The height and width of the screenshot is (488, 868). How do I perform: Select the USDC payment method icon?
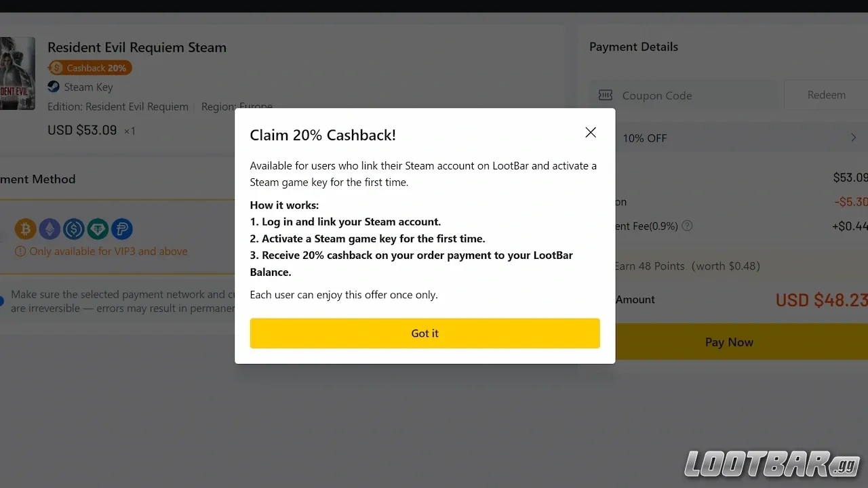(74, 229)
